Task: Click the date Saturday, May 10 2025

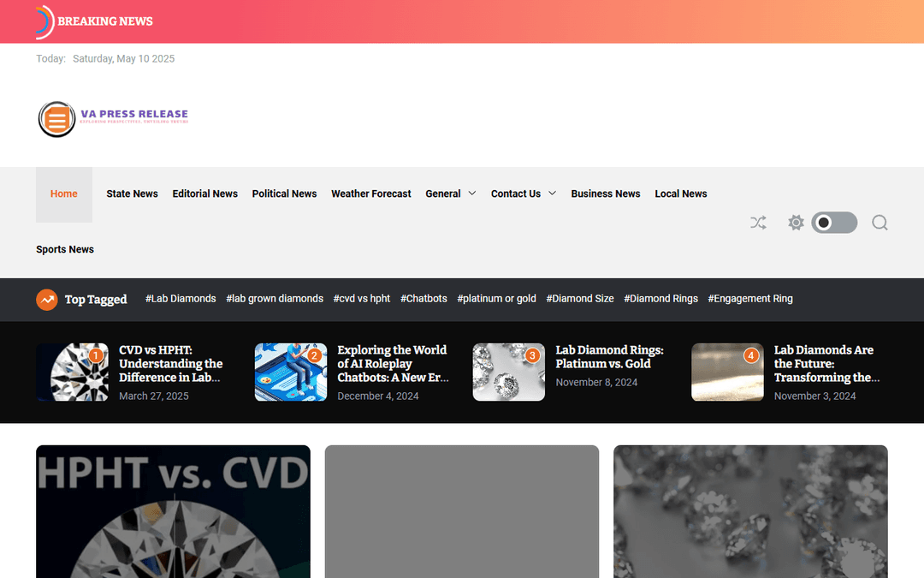Action: click(124, 58)
